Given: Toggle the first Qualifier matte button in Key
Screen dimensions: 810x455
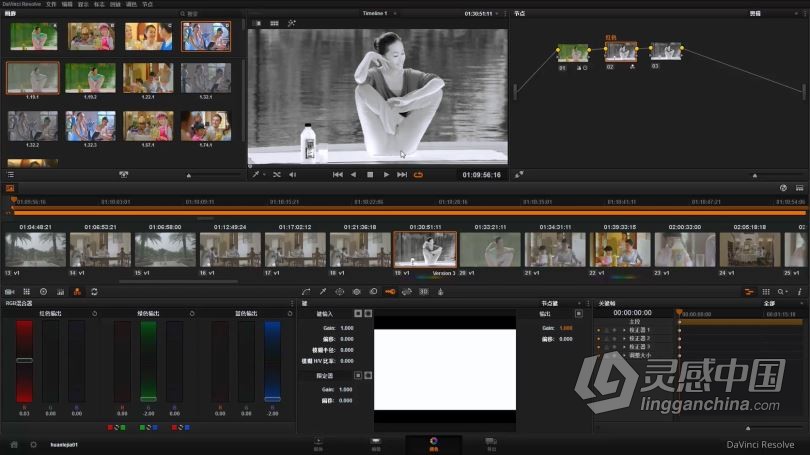Looking at the screenshot, I should tap(358, 375).
